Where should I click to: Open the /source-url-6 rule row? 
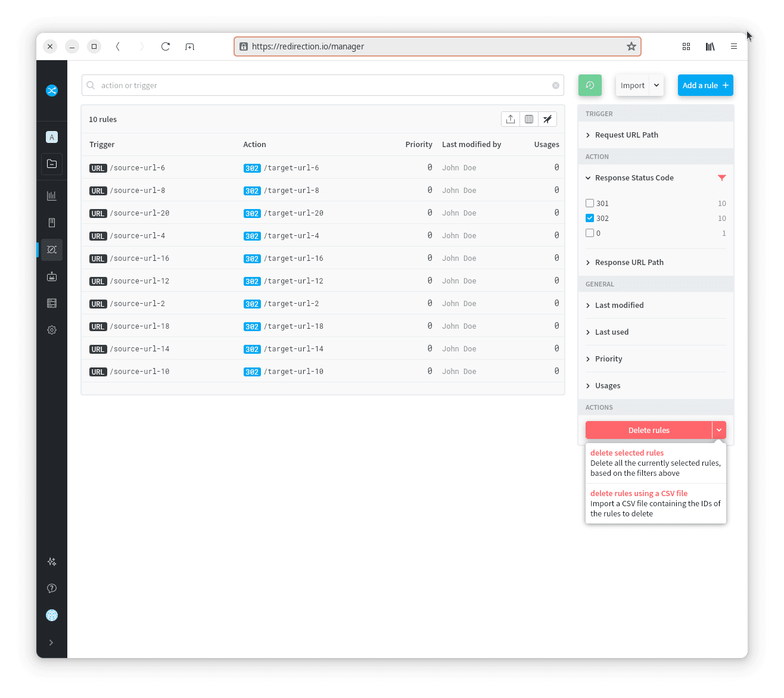point(323,168)
